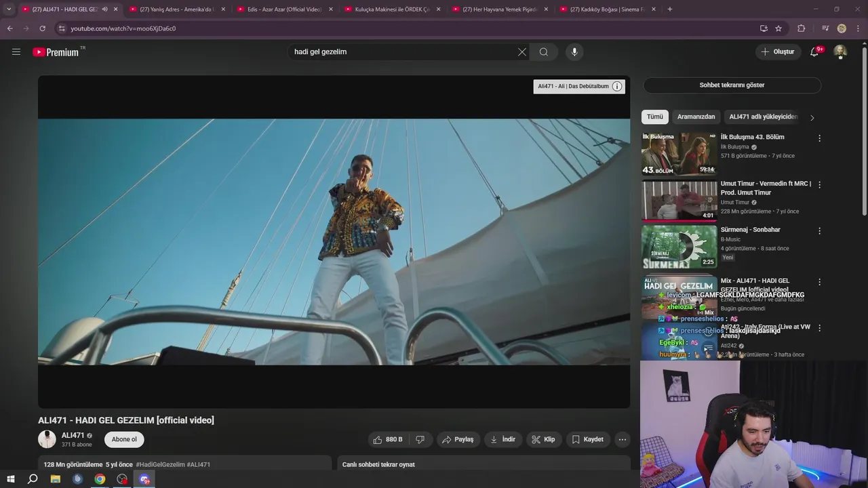Open Chrome profile avatar
This screenshot has height=488, width=868.
(842, 28)
